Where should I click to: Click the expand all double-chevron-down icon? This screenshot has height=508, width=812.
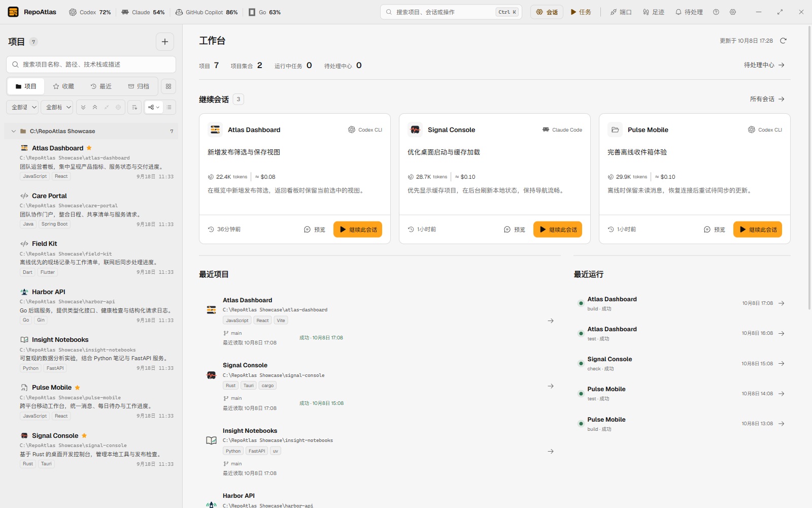tap(84, 107)
